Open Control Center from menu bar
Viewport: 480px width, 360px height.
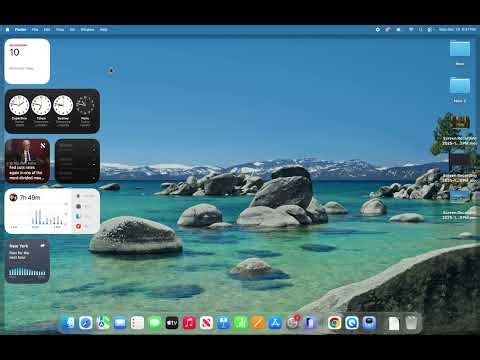tap(430, 29)
